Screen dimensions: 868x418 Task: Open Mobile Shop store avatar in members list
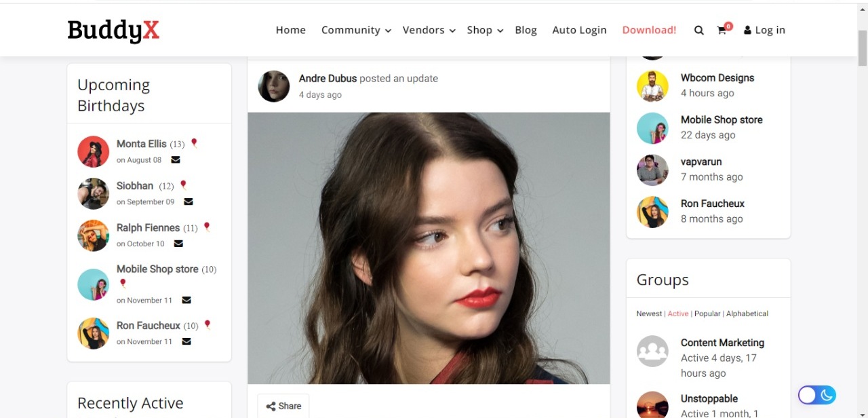[652, 128]
